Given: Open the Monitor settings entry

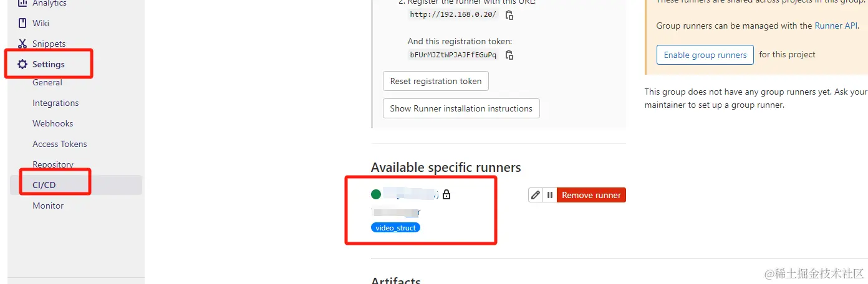Looking at the screenshot, I should tap(48, 206).
